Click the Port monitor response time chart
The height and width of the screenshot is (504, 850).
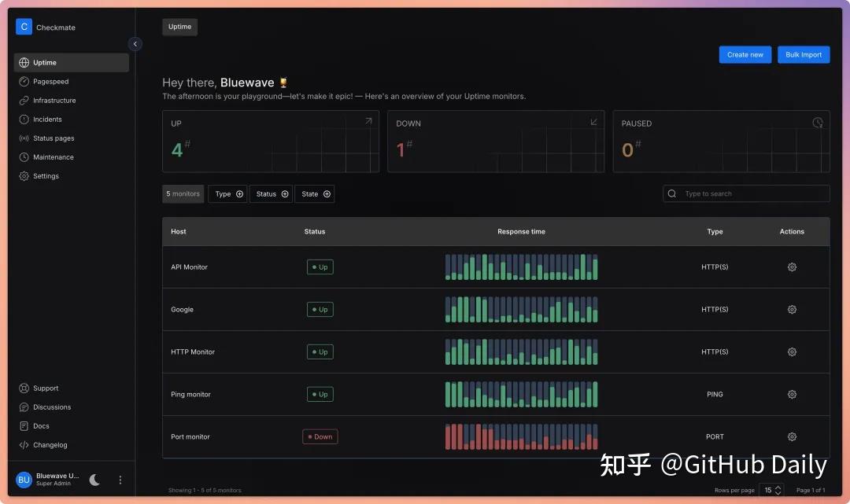click(521, 437)
